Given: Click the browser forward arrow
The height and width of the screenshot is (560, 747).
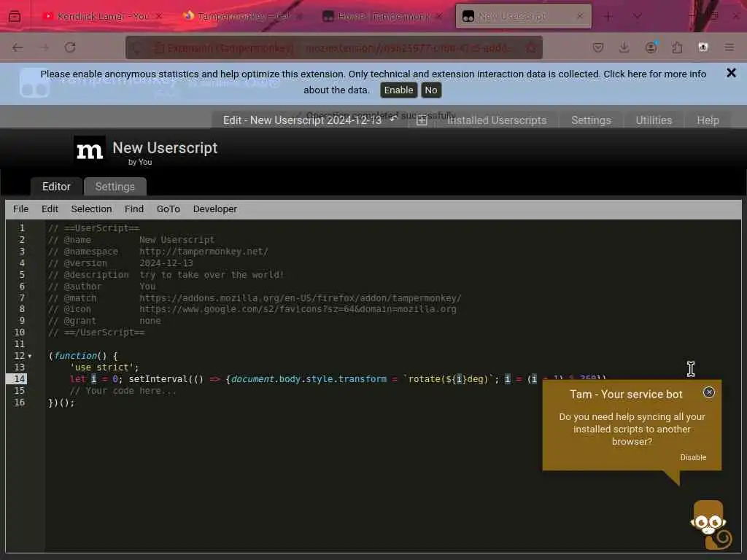Looking at the screenshot, I should [x=44, y=47].
